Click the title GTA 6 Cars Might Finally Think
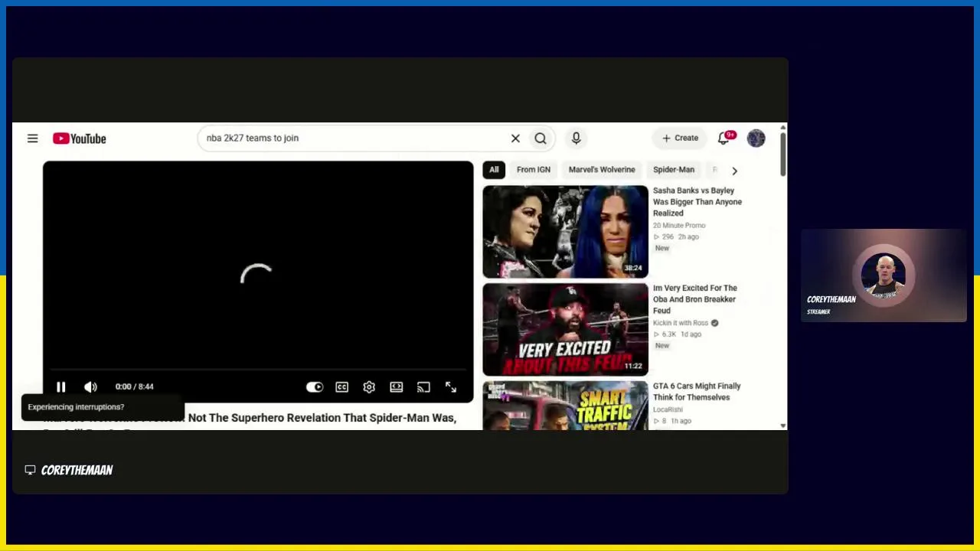Image resolution: width=980 pixels, height=551 pixels. (x=697, y=392)
